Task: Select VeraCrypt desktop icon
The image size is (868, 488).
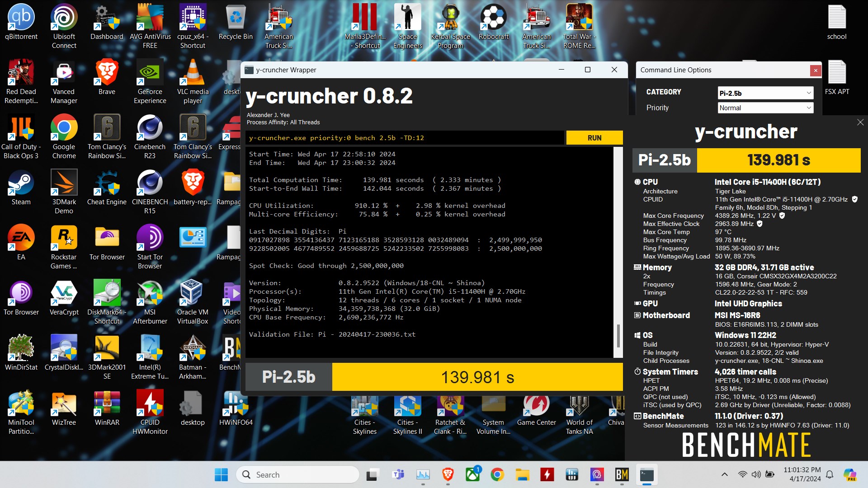Action: (64, 298)
